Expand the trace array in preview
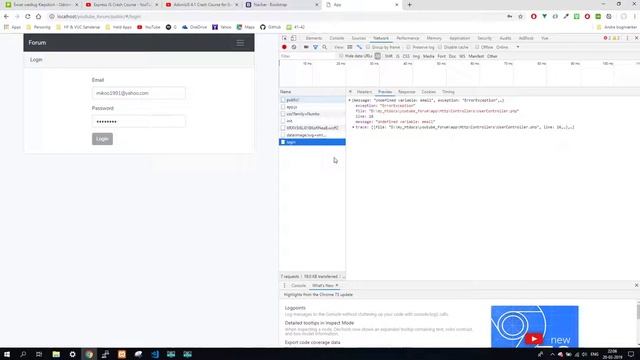The width and height of the screenshot is (640, 360). (353, 127)
